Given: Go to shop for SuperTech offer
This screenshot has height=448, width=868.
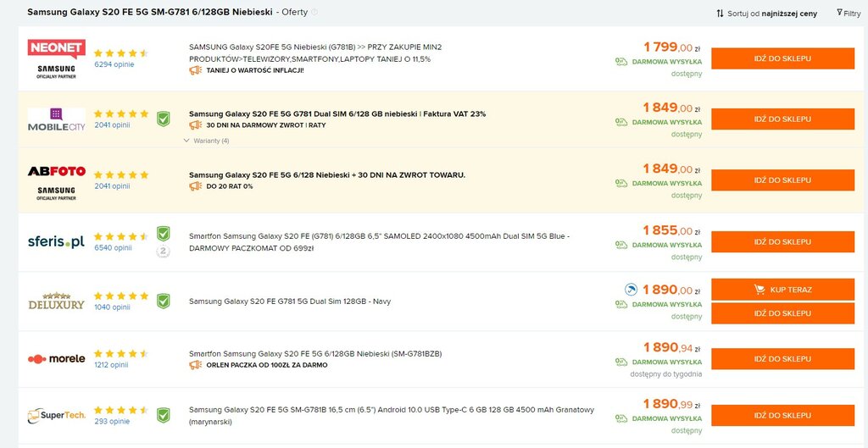Looking at the screenshot, I should [x=782, y=415].
